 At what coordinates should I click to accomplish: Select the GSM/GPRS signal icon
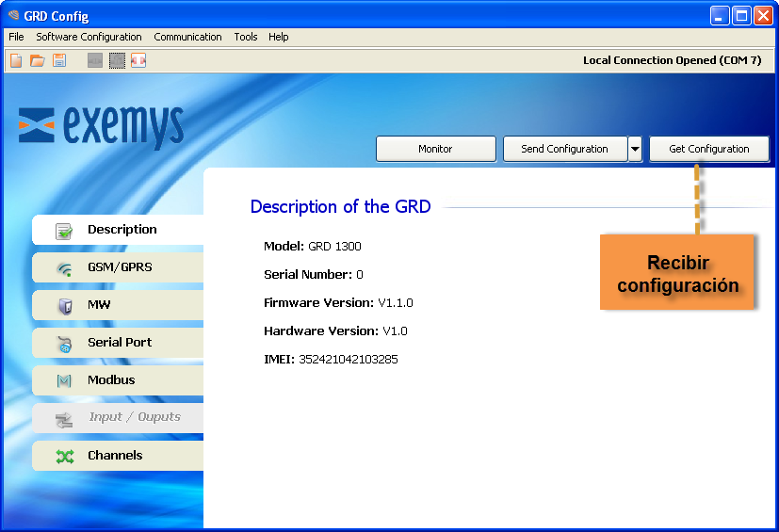point(64,268)
